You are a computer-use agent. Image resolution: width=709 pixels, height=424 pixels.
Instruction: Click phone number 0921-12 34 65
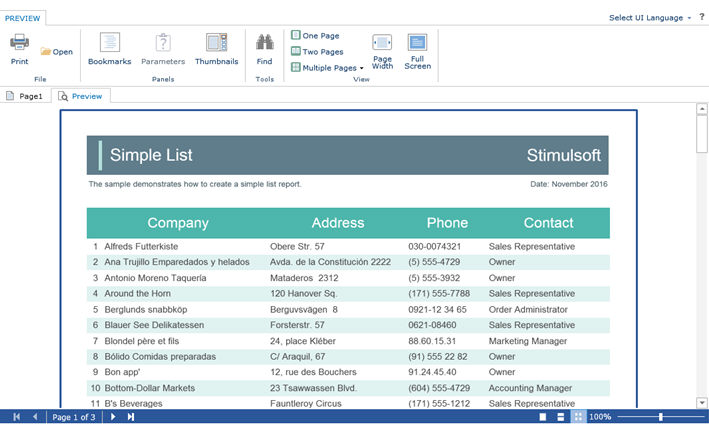click(437, 310)
